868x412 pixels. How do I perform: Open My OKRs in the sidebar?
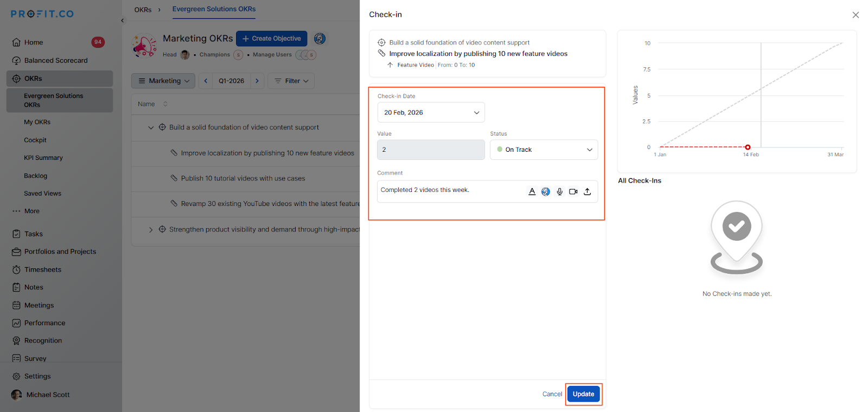coord(37,122)
